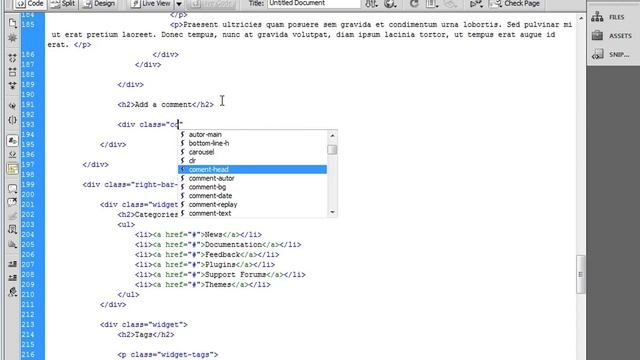
Task: Toggle Highlight Invalid Code
Action: click(x=13, y=155)
